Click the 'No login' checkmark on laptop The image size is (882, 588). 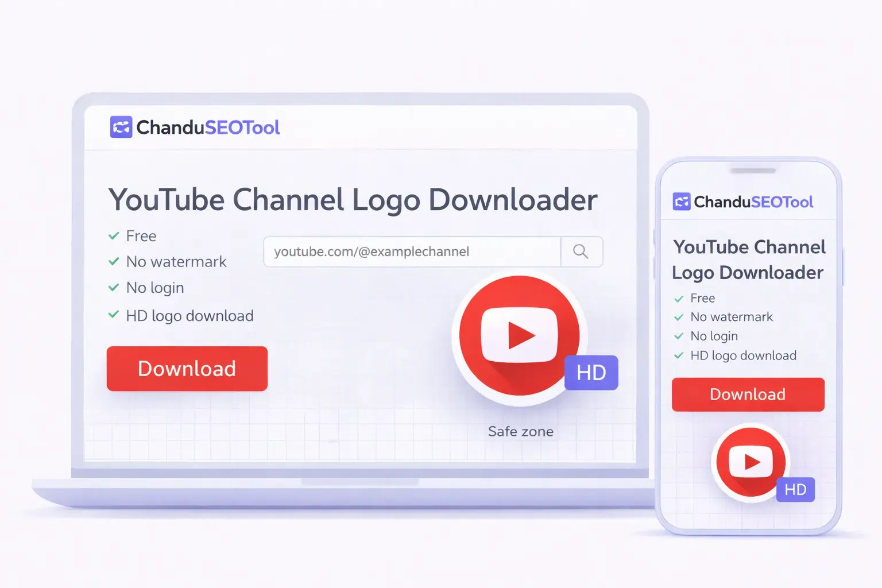(x=114, y=287)
